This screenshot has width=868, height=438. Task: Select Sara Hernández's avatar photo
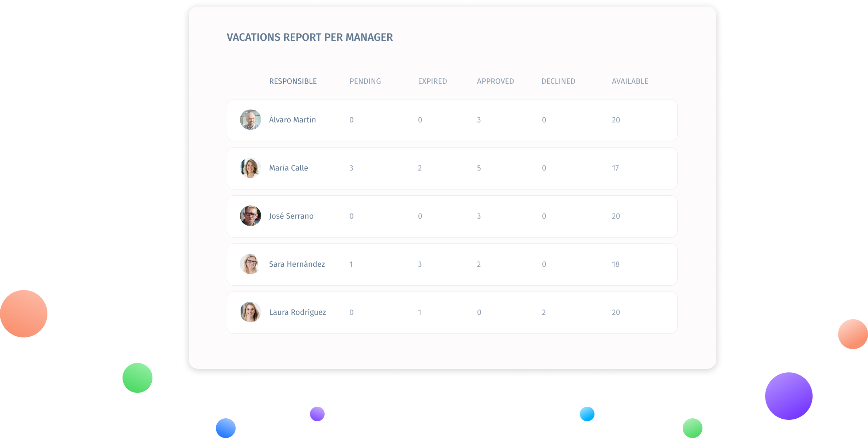click(251, 264)
